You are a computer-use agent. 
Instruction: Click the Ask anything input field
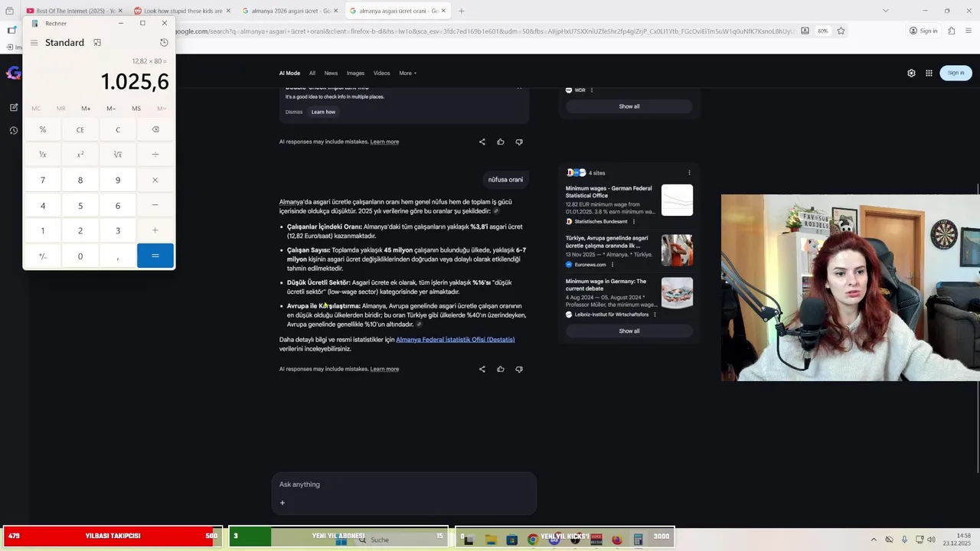(x=404, y=484)
